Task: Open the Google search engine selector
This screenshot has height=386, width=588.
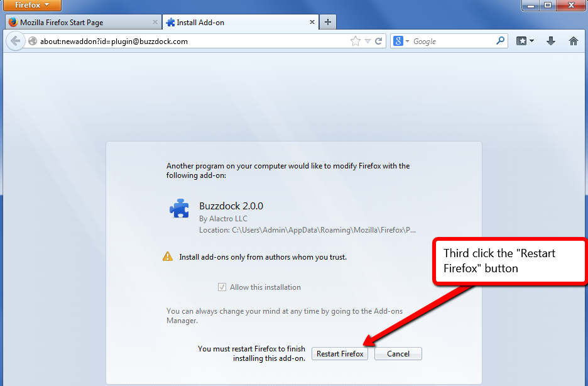Action: click(401, 41)
